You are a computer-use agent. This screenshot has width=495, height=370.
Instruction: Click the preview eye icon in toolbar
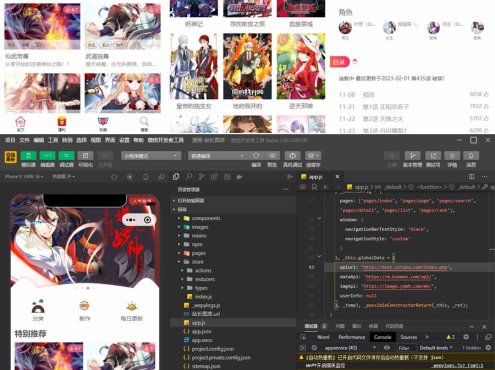click(272, 156)
